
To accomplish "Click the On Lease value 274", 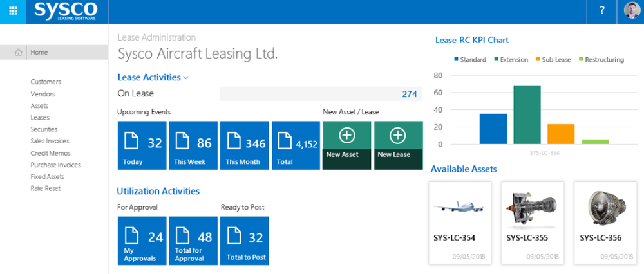I will [x=410, y=94].
